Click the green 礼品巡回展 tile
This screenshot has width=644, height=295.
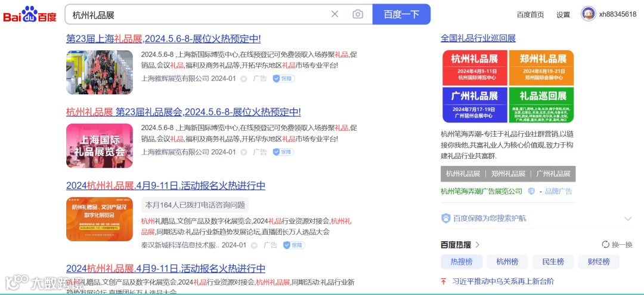[x=541, y=105]
